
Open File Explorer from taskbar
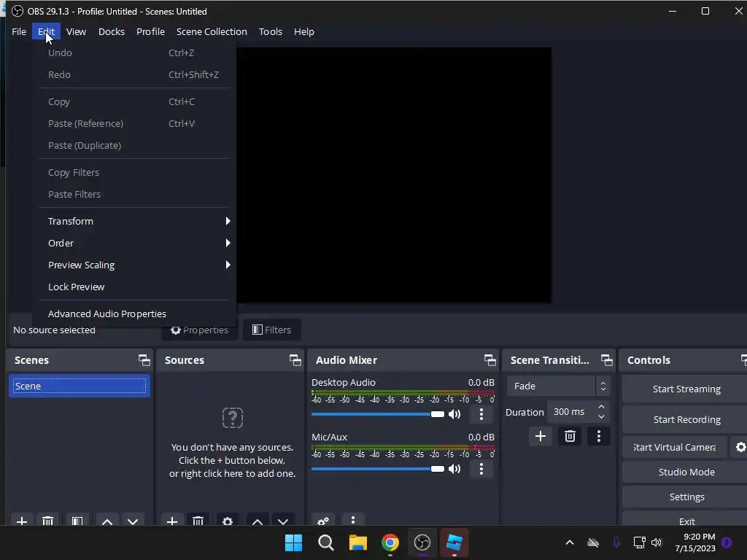click(357, 542)
